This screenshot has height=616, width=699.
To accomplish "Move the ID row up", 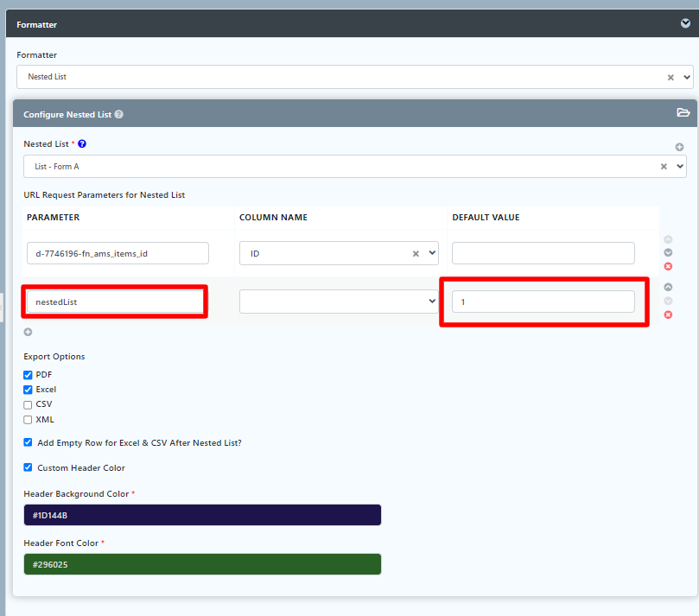I will point(668,239).
